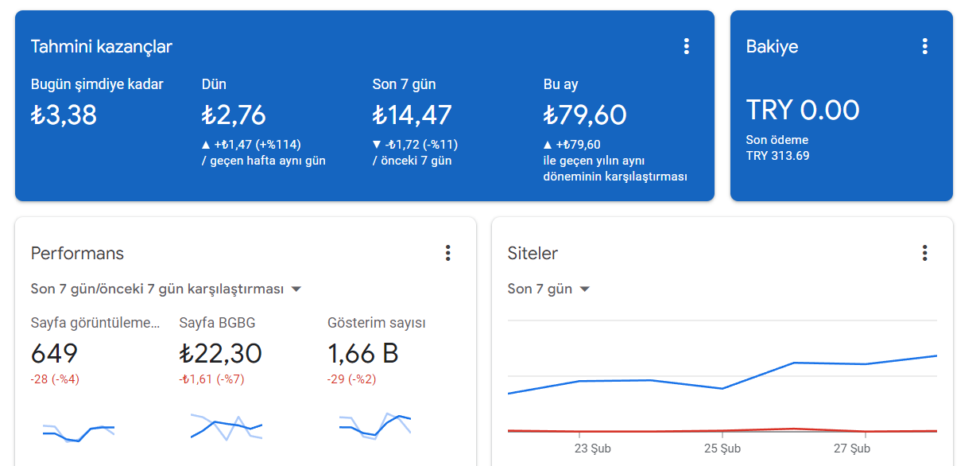Click the TRY 0.00 balance amount
Viewport: 980px width, 466px height.
pos(803,110)
